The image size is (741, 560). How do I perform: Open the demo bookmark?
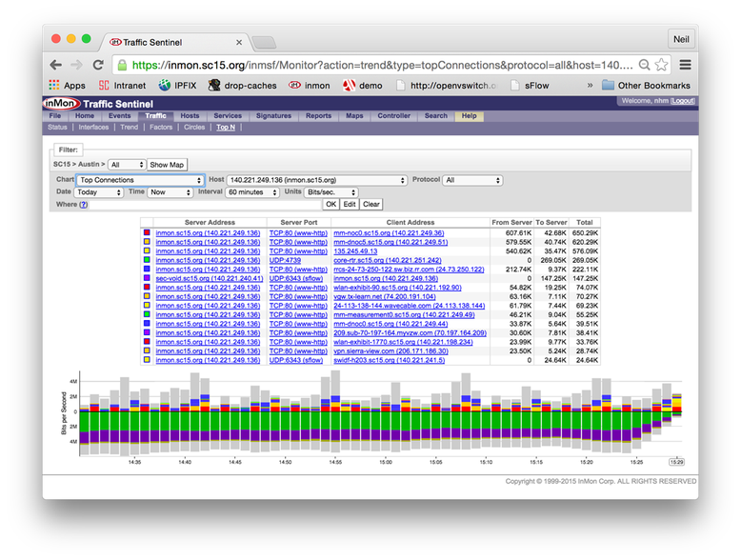363,85
